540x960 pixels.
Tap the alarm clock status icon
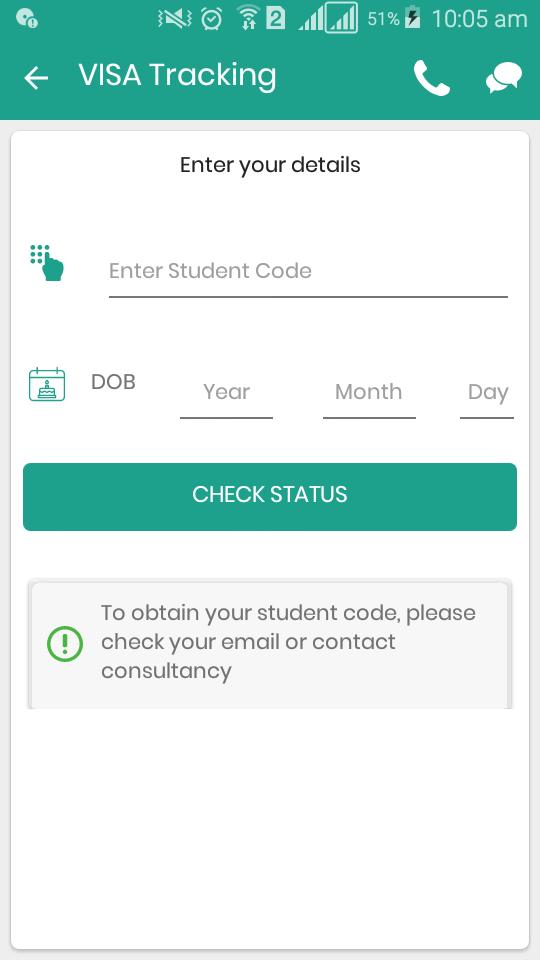tap(212, 19)
